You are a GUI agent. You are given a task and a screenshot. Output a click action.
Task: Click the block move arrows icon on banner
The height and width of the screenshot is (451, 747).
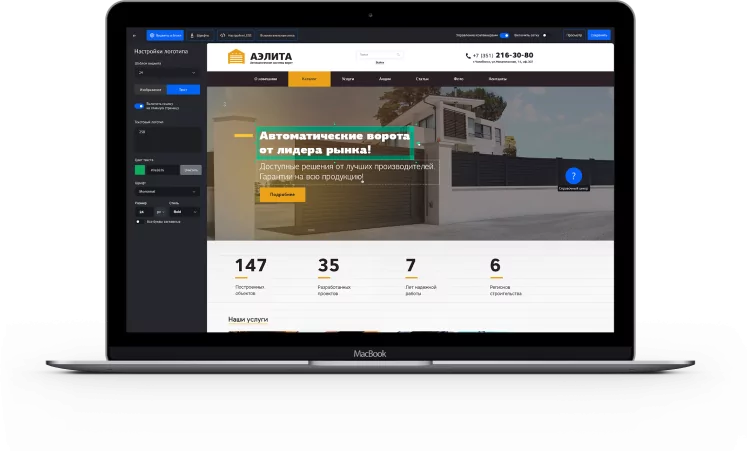coord(225,104)
